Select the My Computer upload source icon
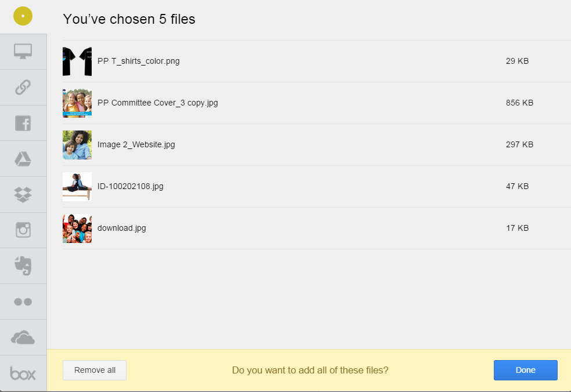This screenshot has width=571, height=392. pyautogui.click(x=23, y=52)
